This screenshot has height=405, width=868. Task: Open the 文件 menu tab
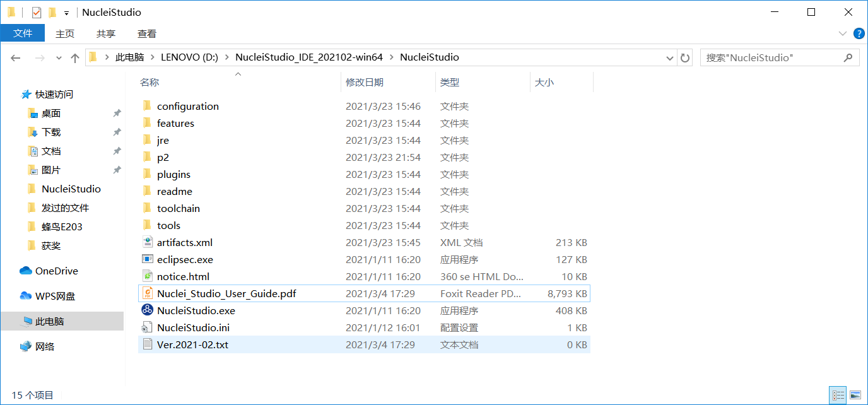pyautogui.click(x=23, y=33)
